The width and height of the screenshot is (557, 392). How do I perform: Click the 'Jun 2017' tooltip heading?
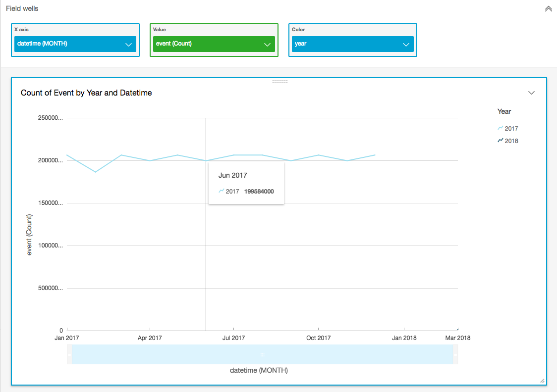[x=233, y=175]
